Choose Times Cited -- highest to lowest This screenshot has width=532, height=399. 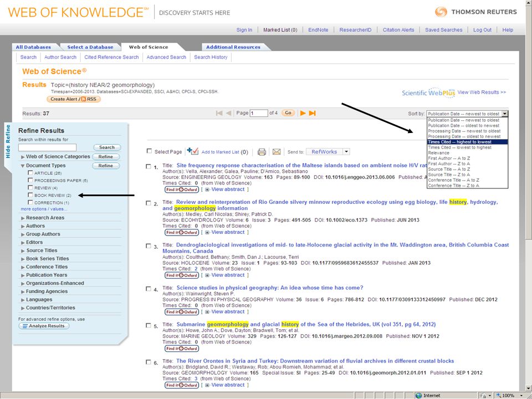point(467,142)
